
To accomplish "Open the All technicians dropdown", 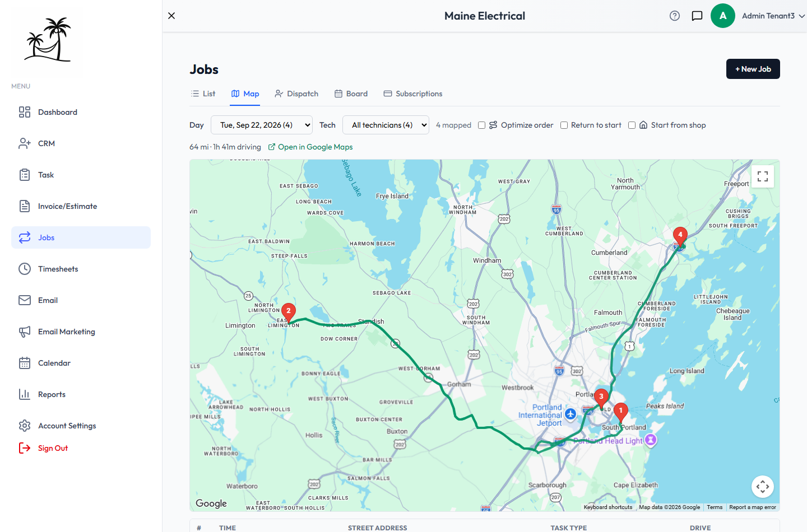I will click(x=386, y=125).
